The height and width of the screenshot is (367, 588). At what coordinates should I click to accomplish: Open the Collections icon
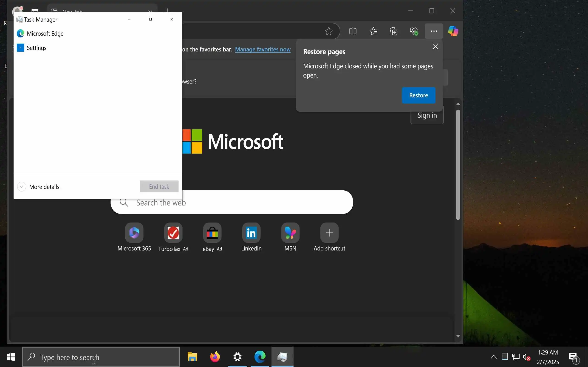pyautogui.click(x=393, y=31)
